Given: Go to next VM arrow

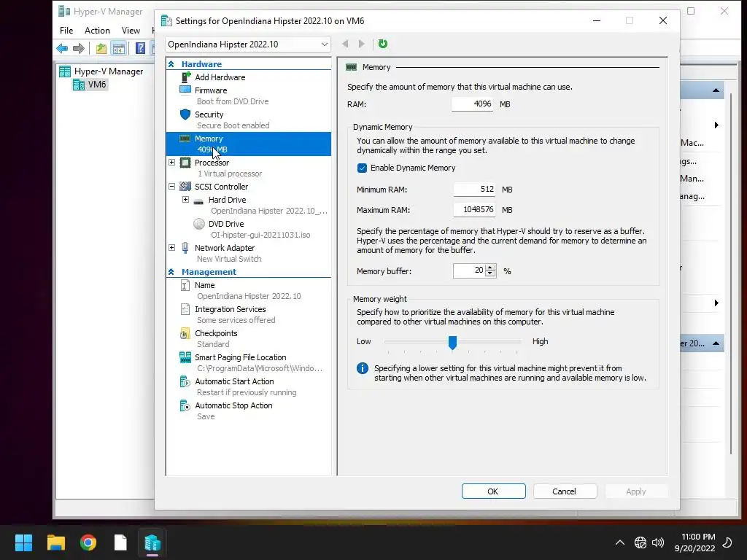Looking at the screenshot, I should [x=362, y=44].
